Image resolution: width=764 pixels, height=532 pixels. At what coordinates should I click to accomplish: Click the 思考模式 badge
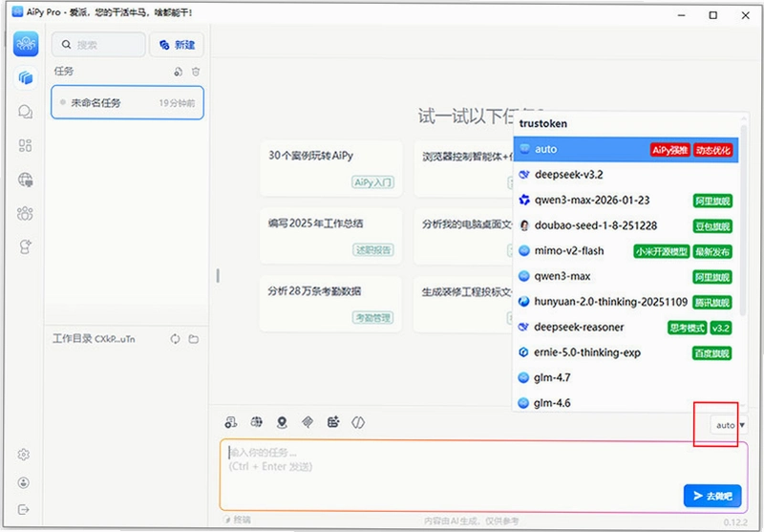tap(687, 328)
